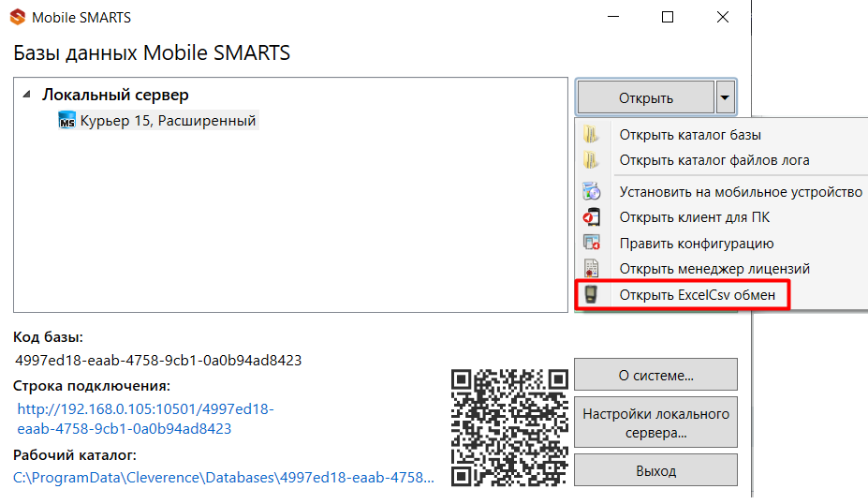Choose Открыть ExcelCsv обмен entry
Image resolution: width=868 pixels, height=504 pixels.
point(697,295)
